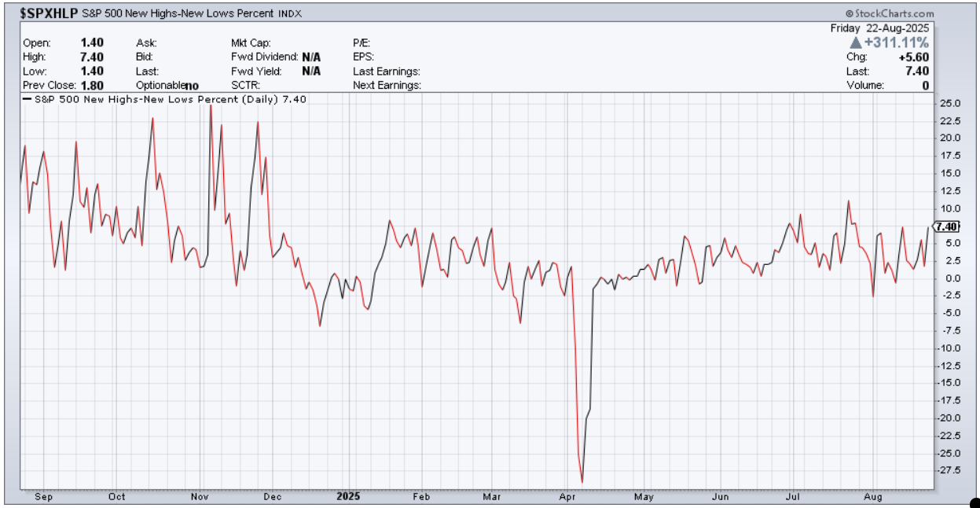This screenshot has width=980, height=508.
Task: Click the Aug label on the x-axis
Action: coord(875,496)
